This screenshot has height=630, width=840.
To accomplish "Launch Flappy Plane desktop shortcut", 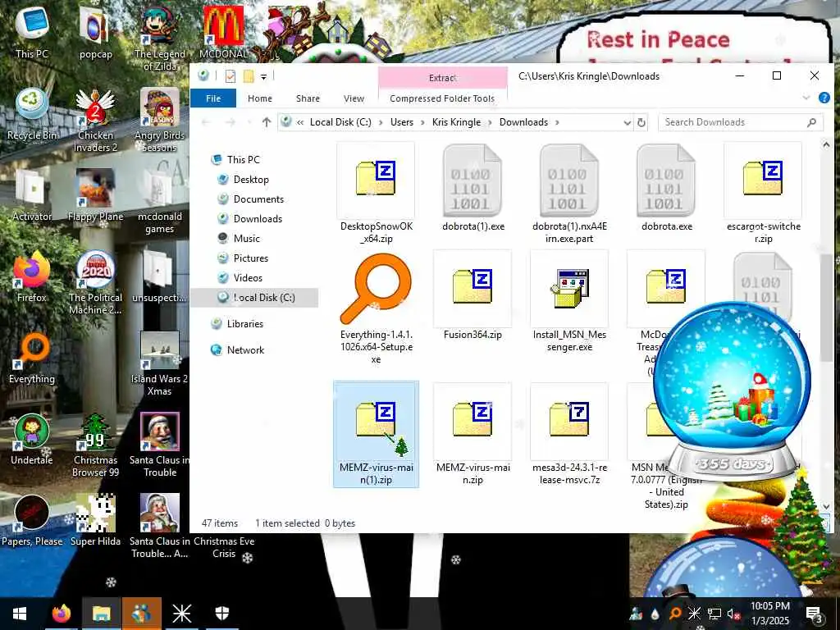I will [x=95, y=195].
